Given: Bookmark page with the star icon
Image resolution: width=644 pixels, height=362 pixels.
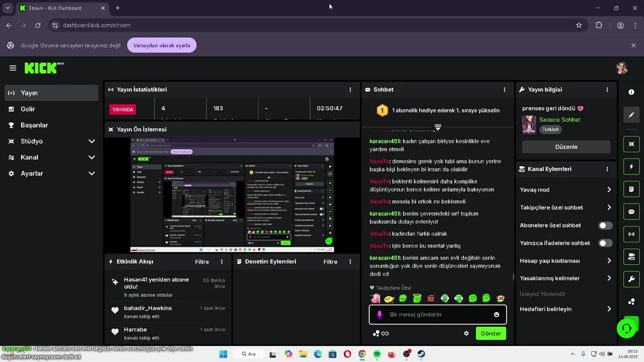Looking at the screenshot, I should (x=579, y=25).
